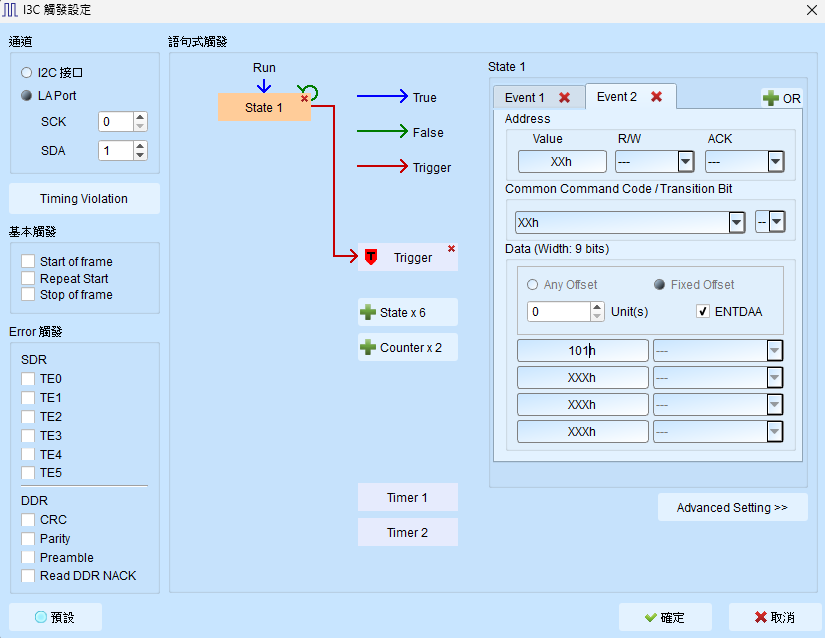Click the red Trigger shield icon
This screenshot has width=825, height=638.
pyautogui.click(x=371, y=257)
